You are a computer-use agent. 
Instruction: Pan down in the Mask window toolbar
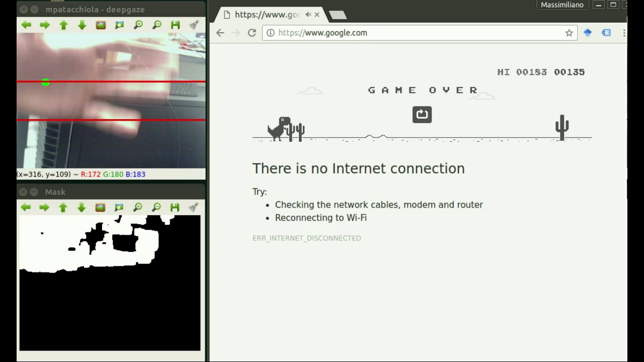click(x=82, y=207)
